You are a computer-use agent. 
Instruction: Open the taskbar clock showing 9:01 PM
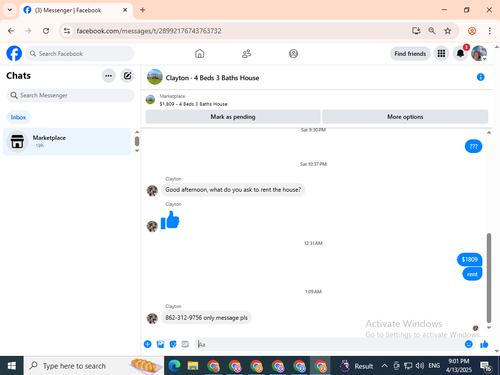point(459,366)
